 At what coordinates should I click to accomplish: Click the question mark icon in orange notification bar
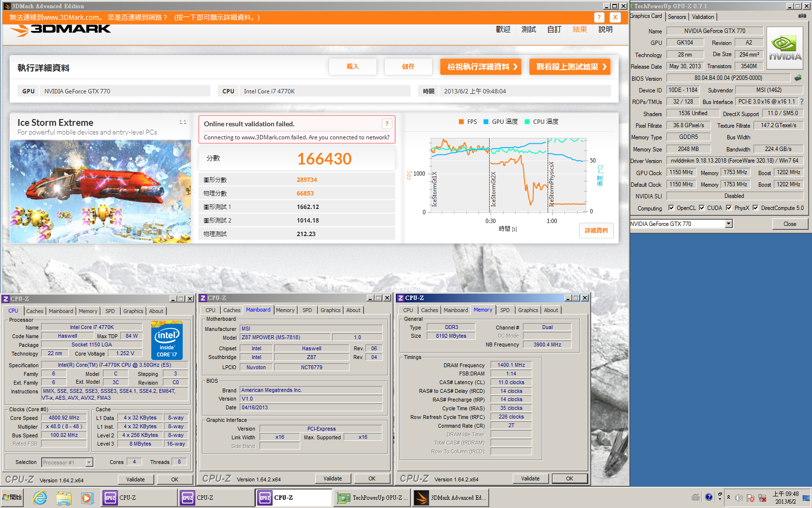(x=599, y=17)
